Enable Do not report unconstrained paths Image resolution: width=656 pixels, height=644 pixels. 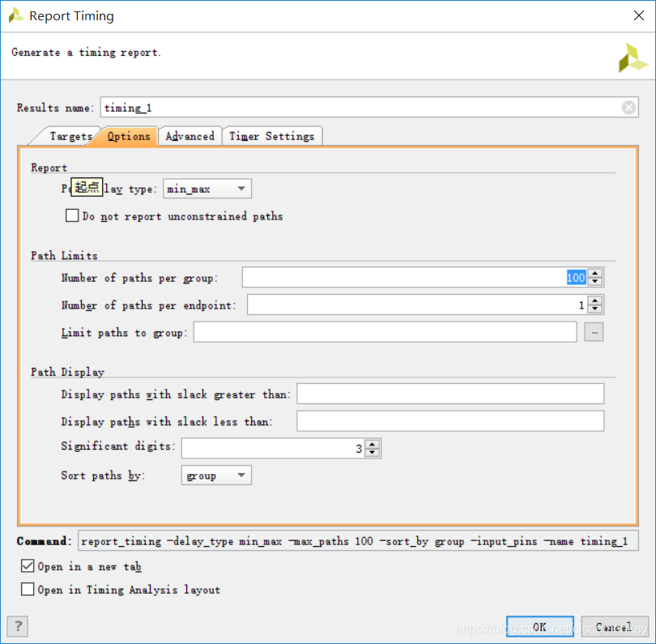(72, 216)
